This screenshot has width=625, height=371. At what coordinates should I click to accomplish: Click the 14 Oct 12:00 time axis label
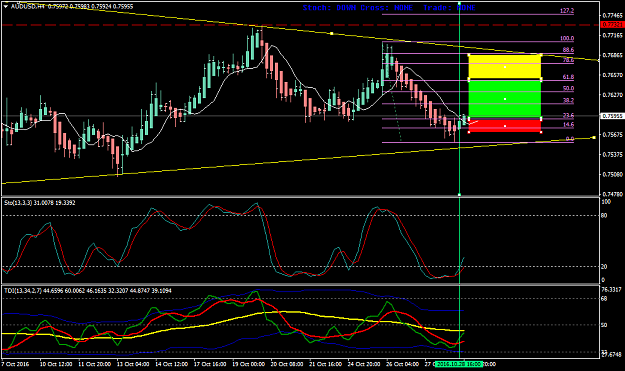click(x=171, y=364)
